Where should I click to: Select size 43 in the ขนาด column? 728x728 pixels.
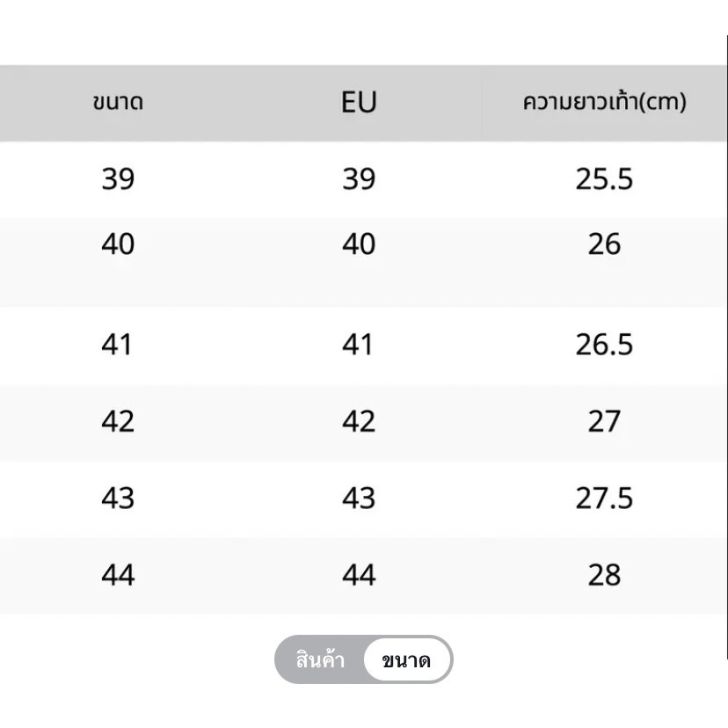(x=118, y=498)
